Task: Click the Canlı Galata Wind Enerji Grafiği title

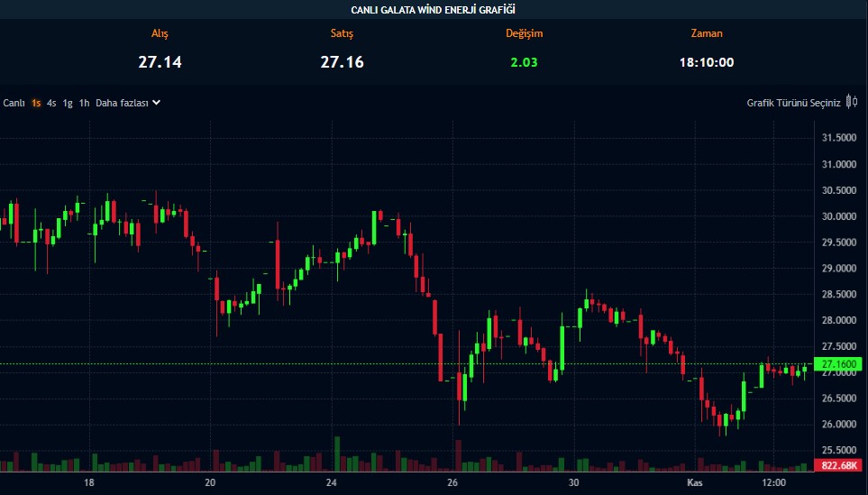Action: 434,10
